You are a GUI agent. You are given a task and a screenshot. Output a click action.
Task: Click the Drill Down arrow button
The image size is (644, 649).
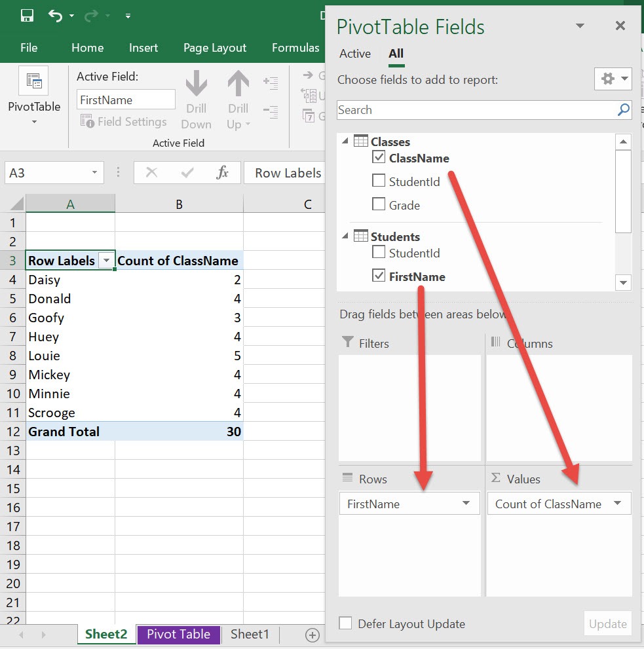[197, 100]
